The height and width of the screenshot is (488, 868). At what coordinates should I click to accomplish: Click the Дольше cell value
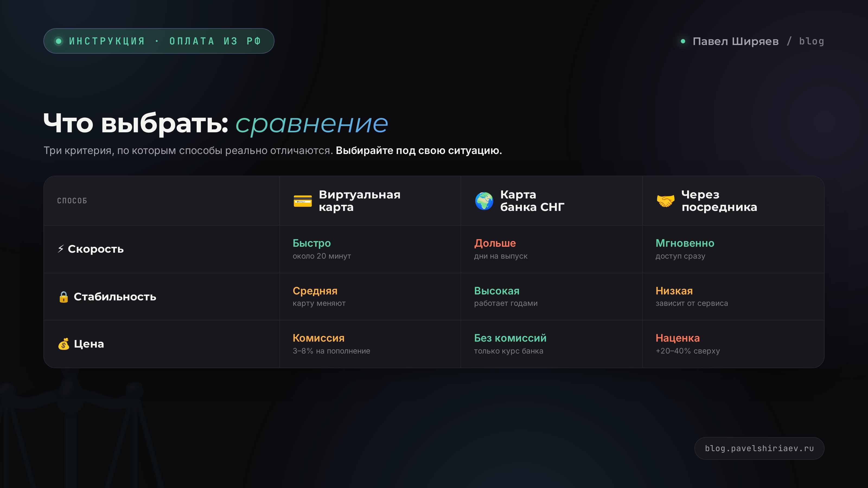point(495,243)
